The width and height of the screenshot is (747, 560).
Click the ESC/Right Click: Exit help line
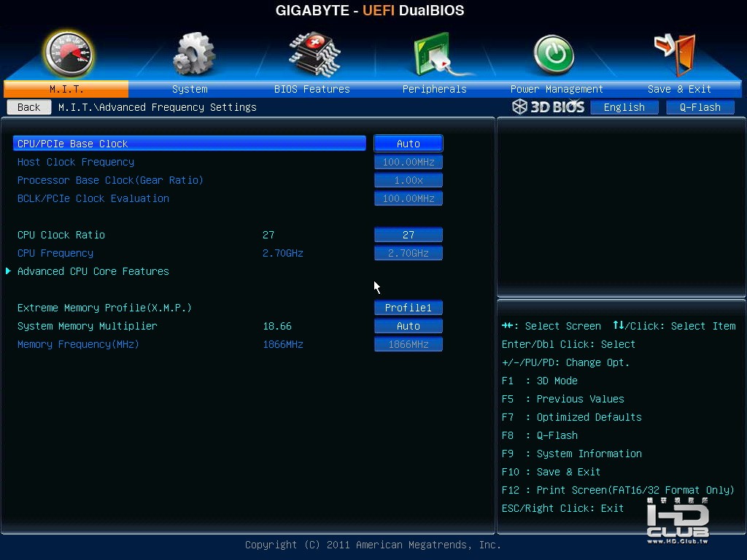tap(562, 508)
